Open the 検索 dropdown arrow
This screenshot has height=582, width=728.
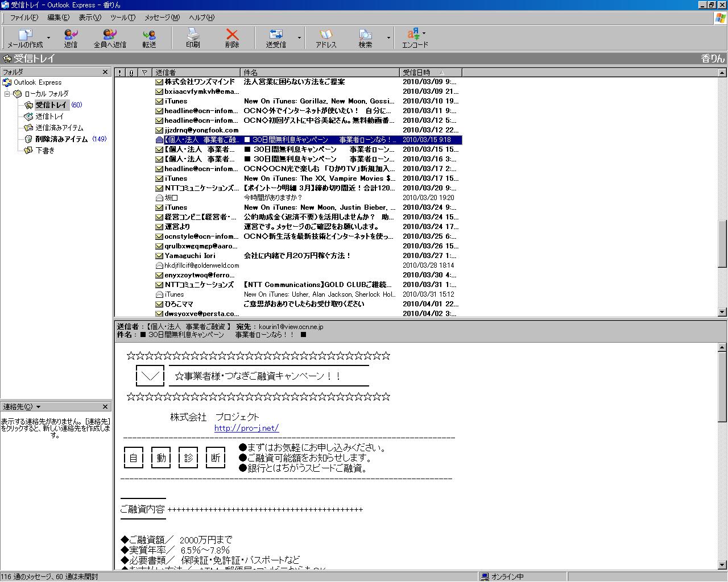[388, 38]
